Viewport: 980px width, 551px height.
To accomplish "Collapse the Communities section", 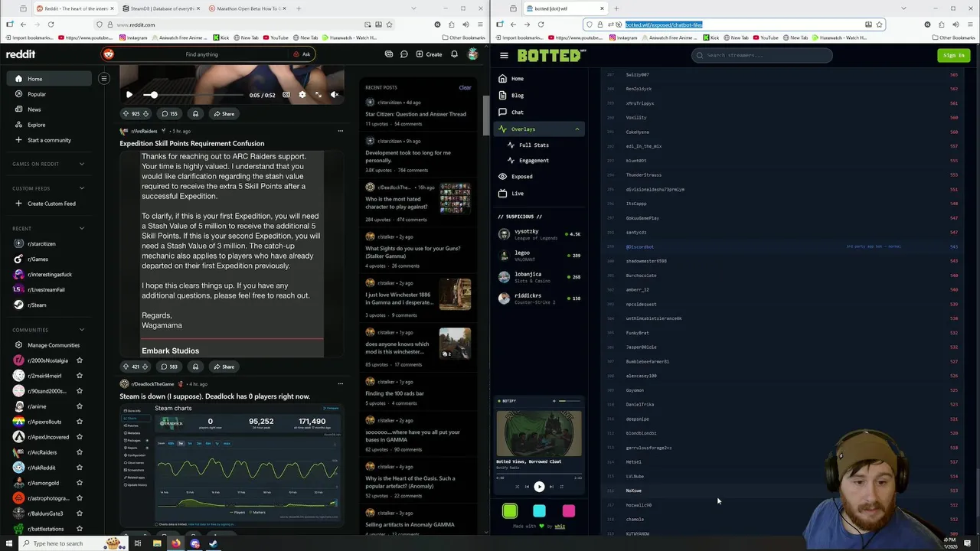I will point(82,330).
